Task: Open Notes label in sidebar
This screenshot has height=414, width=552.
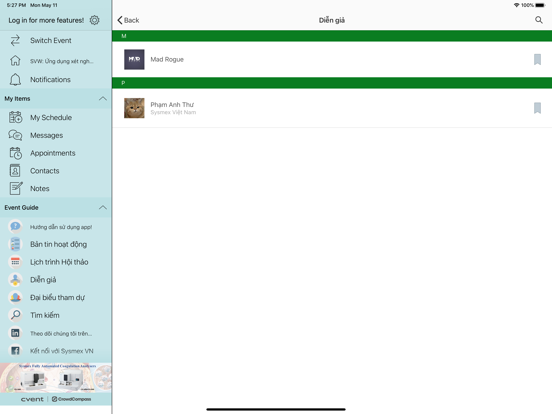Action: (x=40, y=189)
